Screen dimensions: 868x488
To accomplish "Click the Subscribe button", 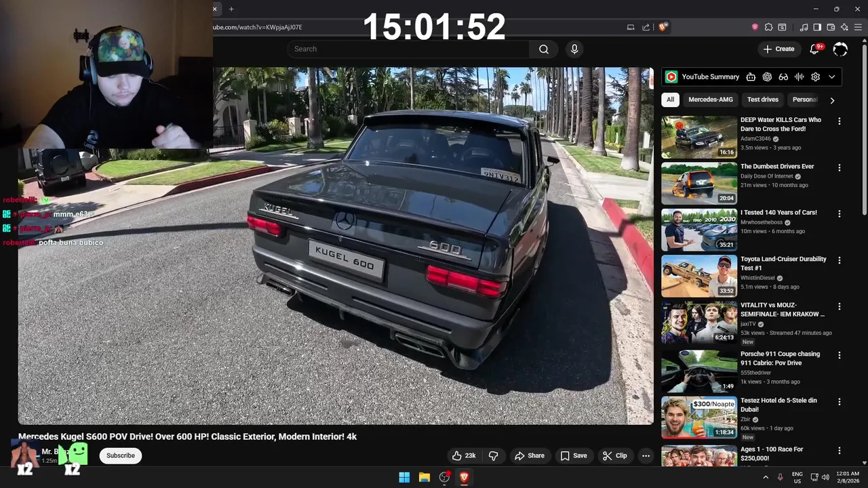I will [121, 455].
